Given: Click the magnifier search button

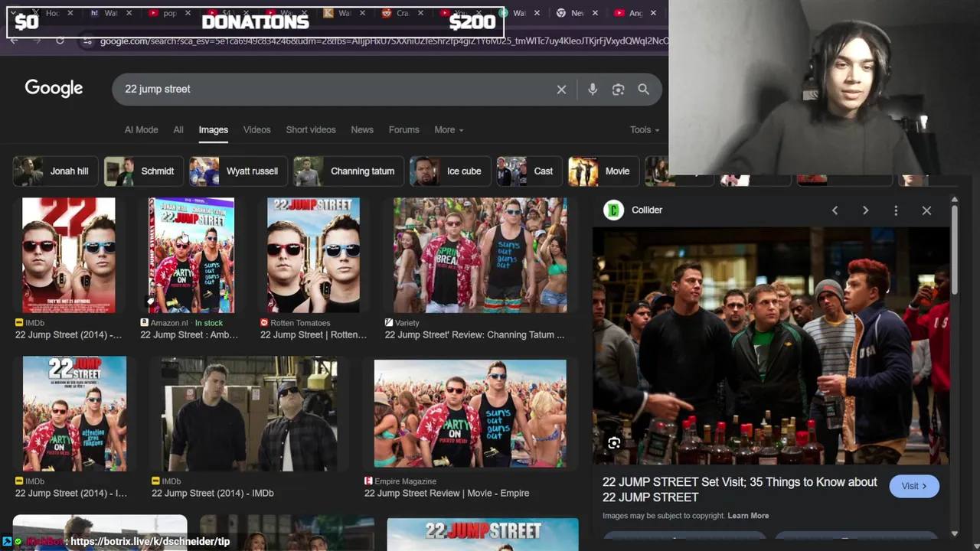Looking at the screenshot, I should point(643,90).
